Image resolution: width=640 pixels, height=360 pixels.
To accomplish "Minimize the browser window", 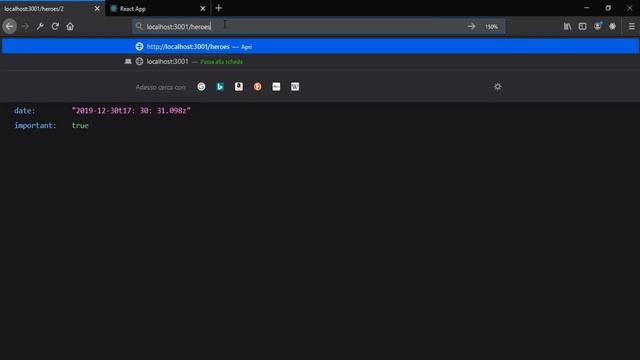I will (587, 8).
